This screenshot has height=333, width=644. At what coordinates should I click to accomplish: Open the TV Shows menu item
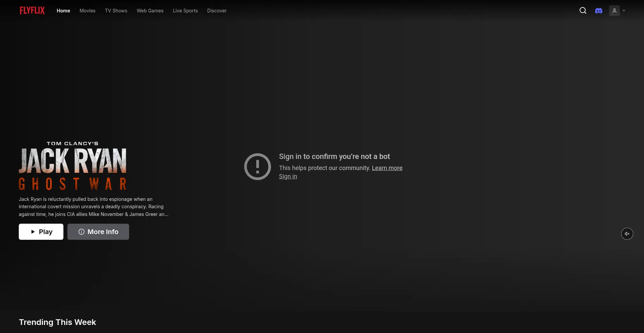coord(116,11)
